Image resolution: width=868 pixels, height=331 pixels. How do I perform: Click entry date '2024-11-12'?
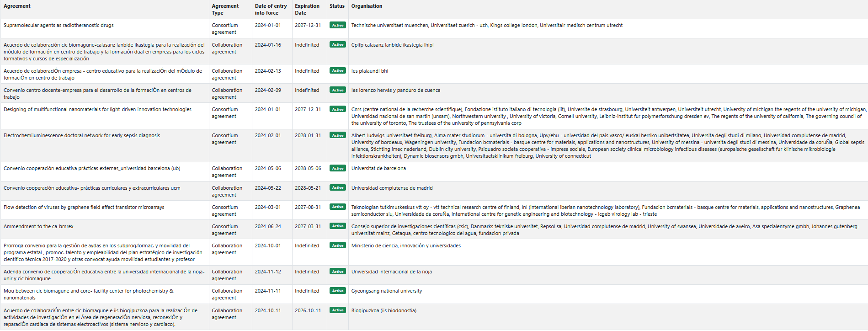click(x=268, y=272)
